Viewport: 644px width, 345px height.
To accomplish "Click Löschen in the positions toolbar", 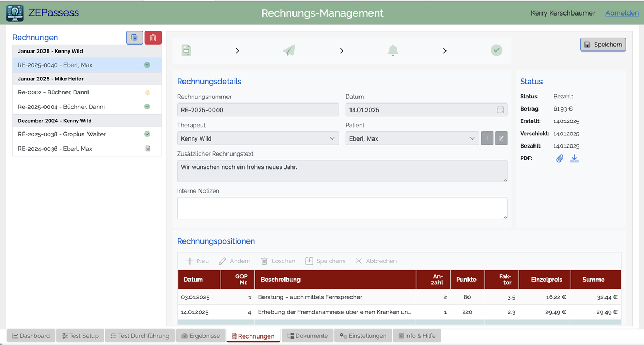I will 278,261.
